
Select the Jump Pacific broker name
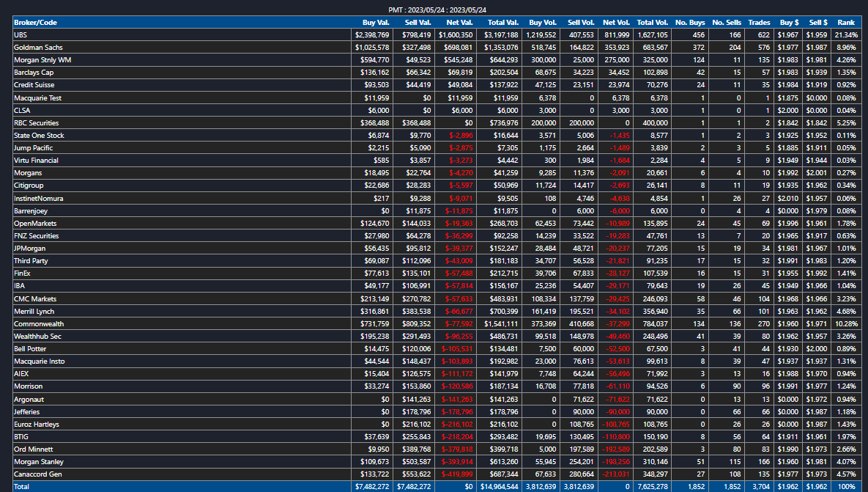pos(33,148)
